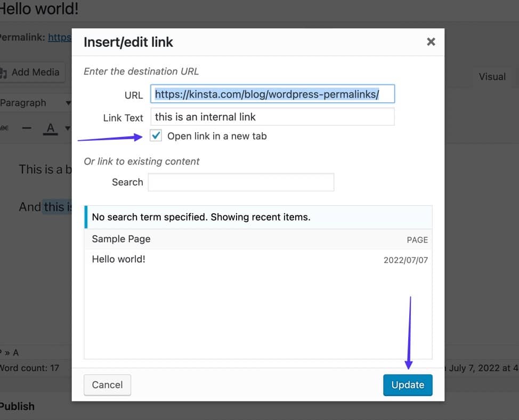Click the Search existing content field
The image size is (519, 420).
click(x=241, y=182)
